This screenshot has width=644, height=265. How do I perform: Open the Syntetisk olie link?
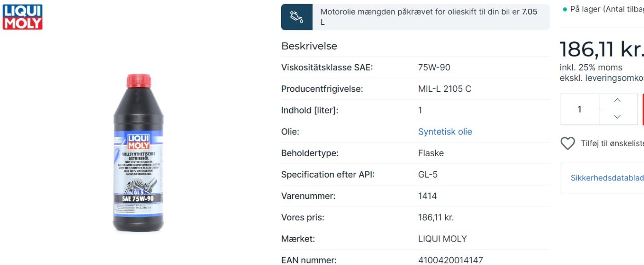445,132
